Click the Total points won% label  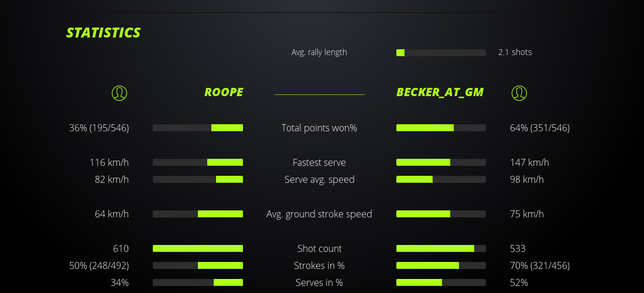319,128
